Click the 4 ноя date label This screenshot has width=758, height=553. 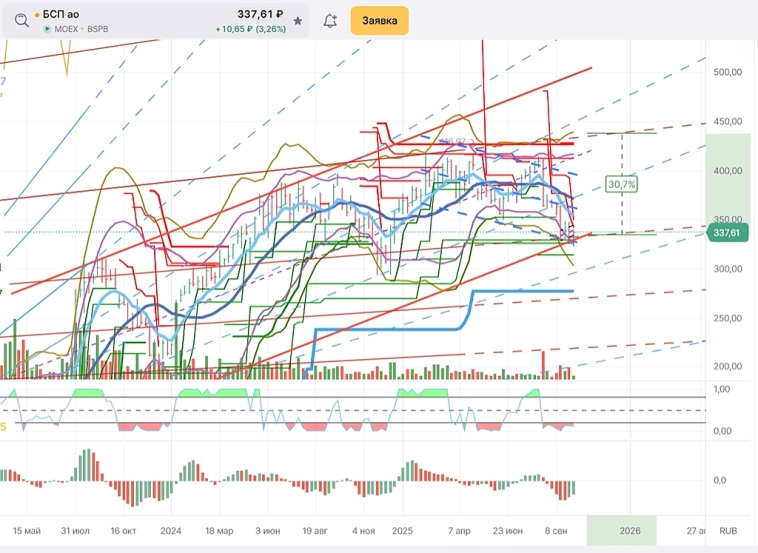pyautogui.click(x=364, y=531)
